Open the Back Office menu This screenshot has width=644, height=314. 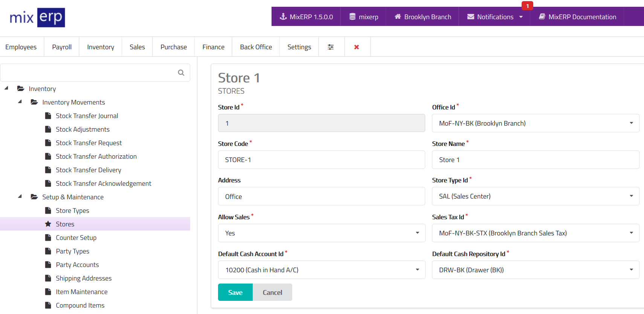(x=256, y=47)
